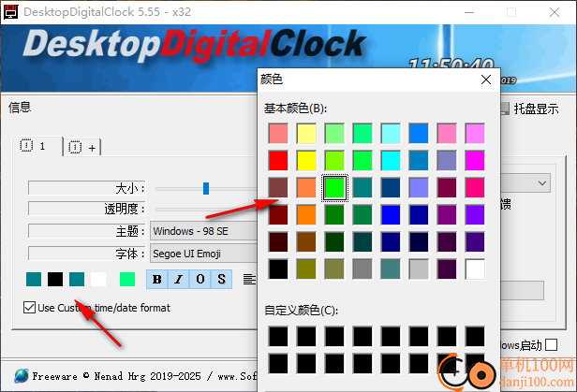Click the mint green swatch left of the B button
Image resolution: width=577 pixels, height=392 pixels.
click(x=127, y=279)
